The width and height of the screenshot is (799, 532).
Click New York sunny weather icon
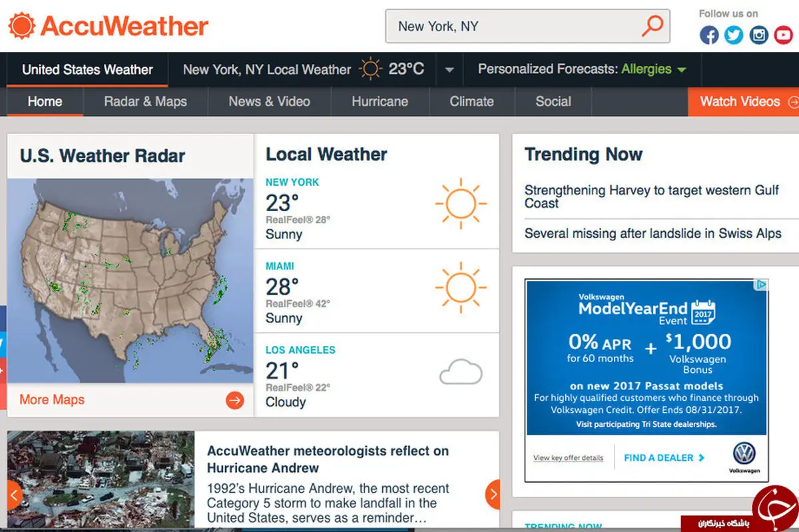click(461, 204)
